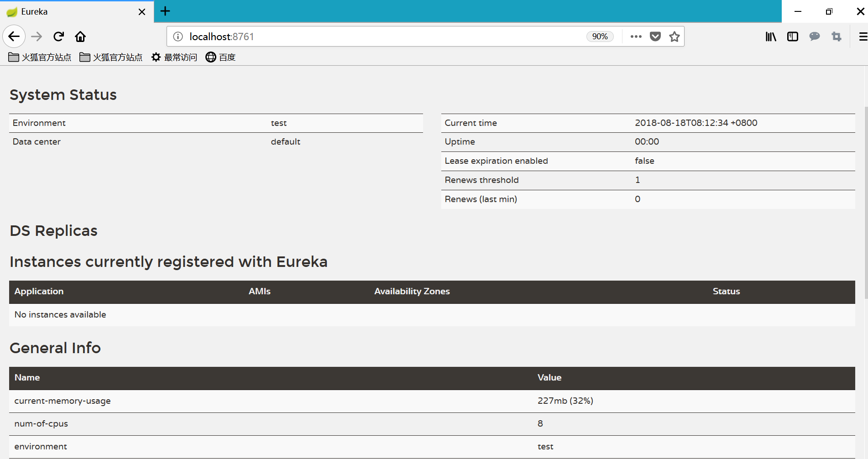The image size is (868, 459).
Task: Open the first 火狐官方站点 bookmark folder
Action: pos(40,57)
